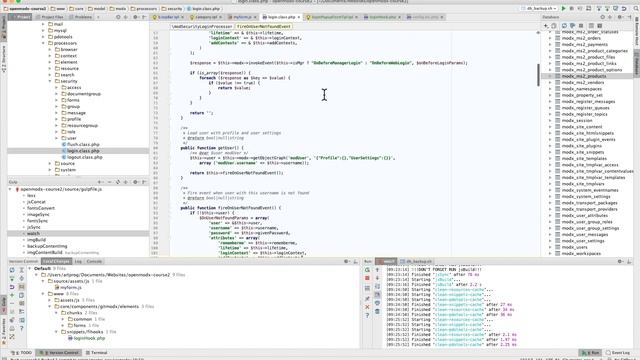Toggle the Structure side tool window
The height and width of the screenshot is (360, 640).
pyautogui.click(x=4, y=59)
